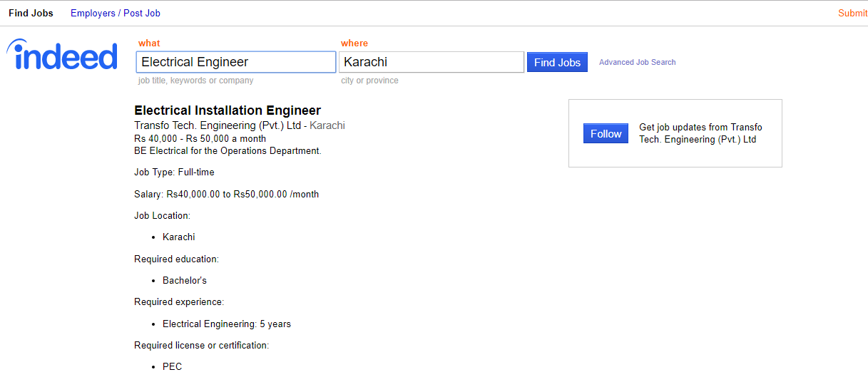Image resolution: width=868 pixels, height=392 pixels.
Task: Click the Bachelor's bullet item
Action: tap(185, 280)
